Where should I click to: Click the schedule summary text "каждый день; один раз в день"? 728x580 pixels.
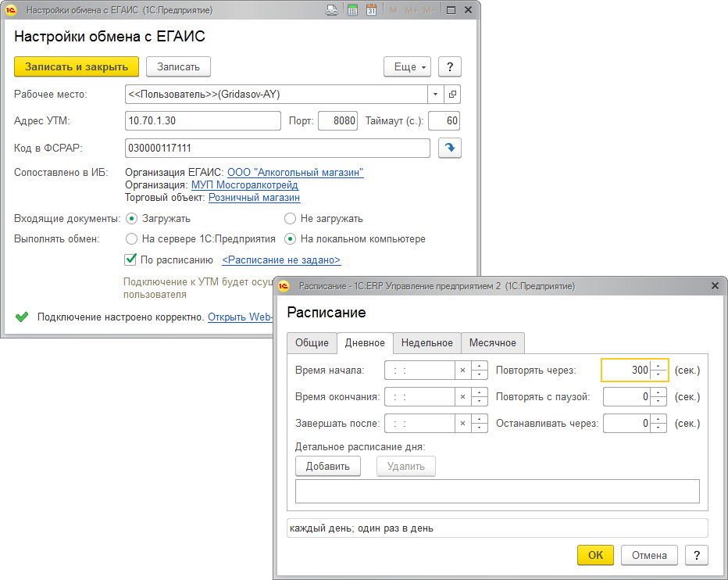(x=361, y=528)
